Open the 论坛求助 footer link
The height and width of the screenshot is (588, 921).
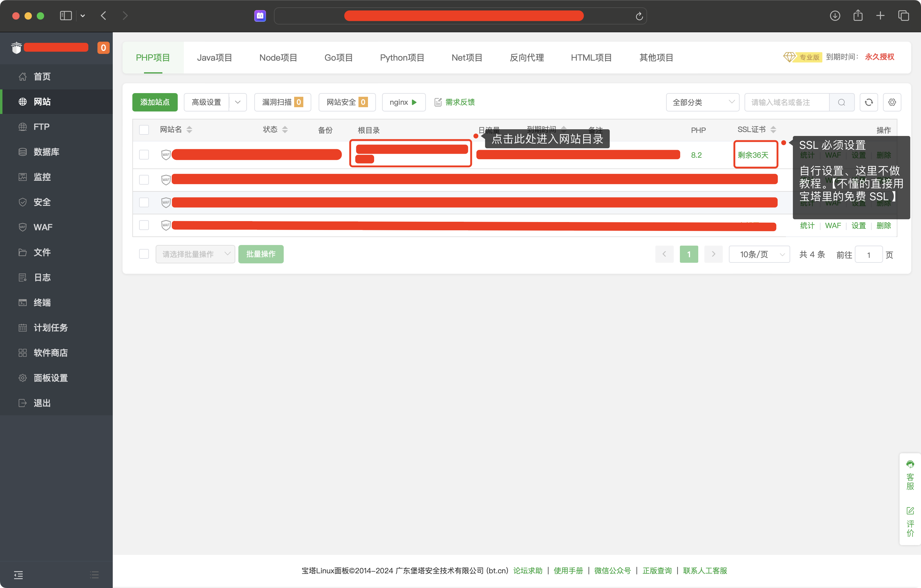pyautogui.click(x=528, y=571)
